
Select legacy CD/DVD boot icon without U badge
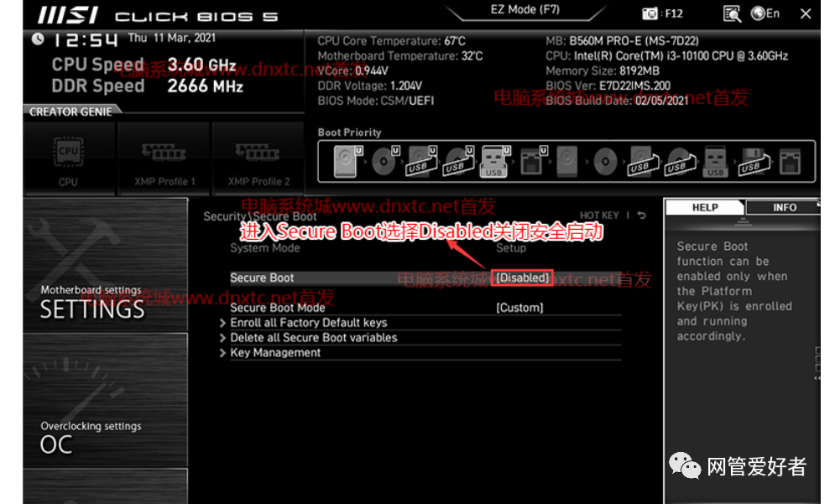coord(606,161)
